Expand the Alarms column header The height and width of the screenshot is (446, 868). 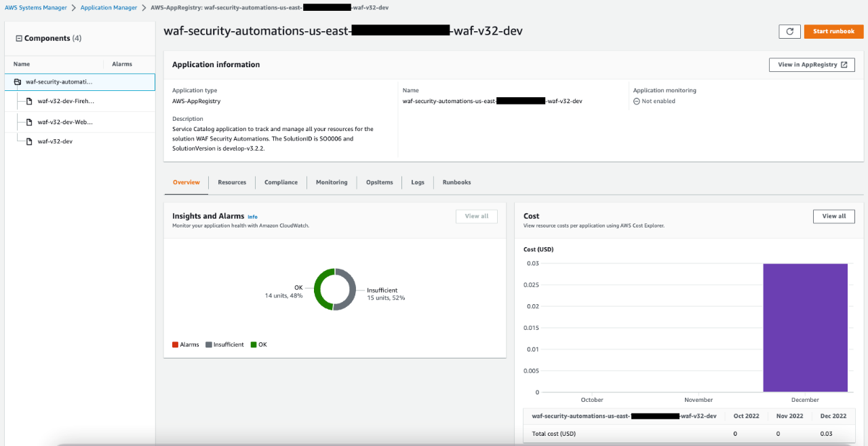tap(122, 64)
